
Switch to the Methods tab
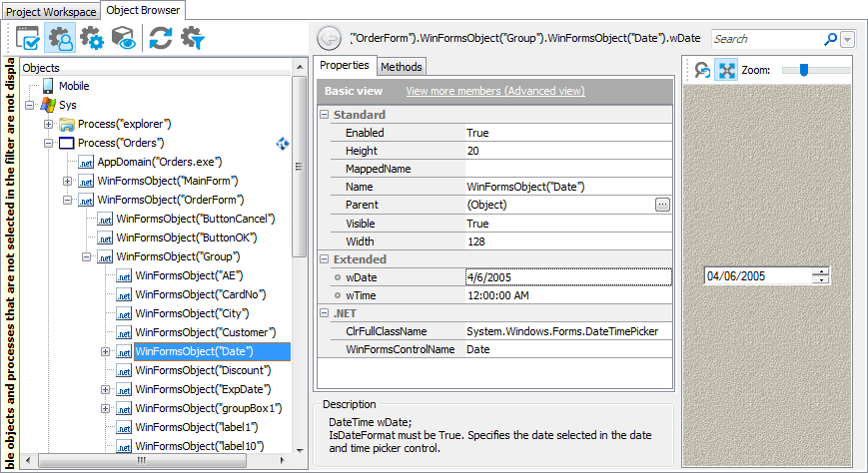(401, 66)
